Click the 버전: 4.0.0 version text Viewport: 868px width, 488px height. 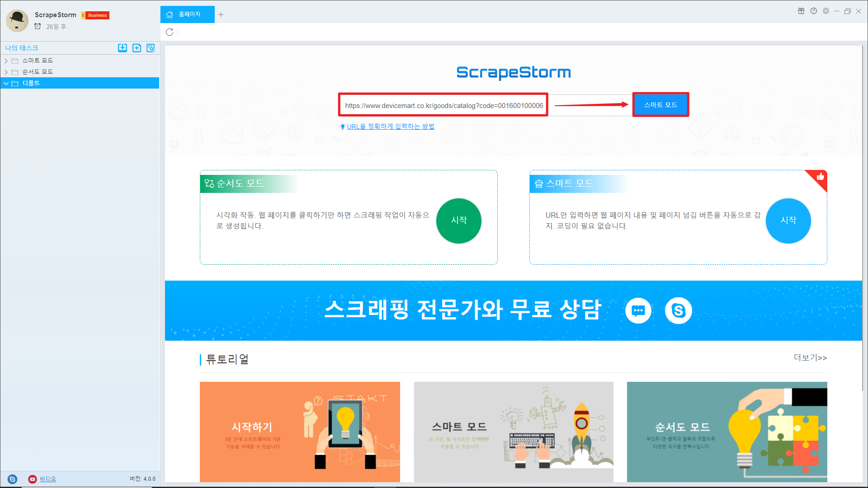coord(142,479)
